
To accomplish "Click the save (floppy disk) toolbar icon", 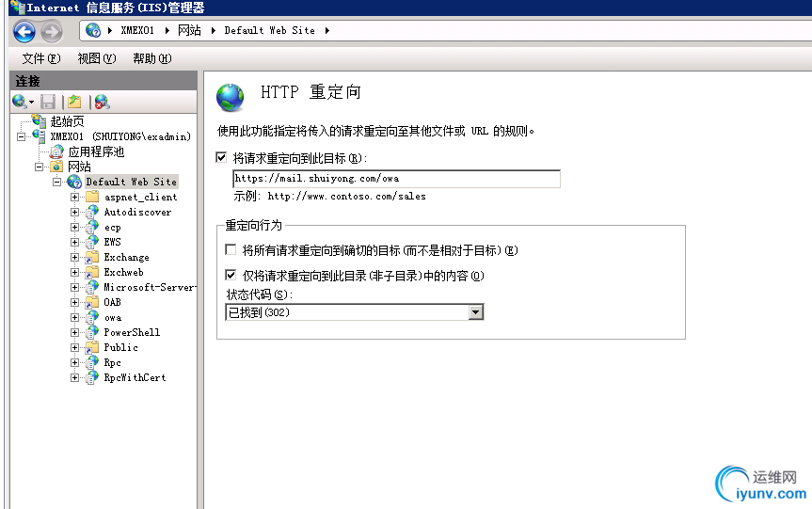I will (x=48, y=102).
